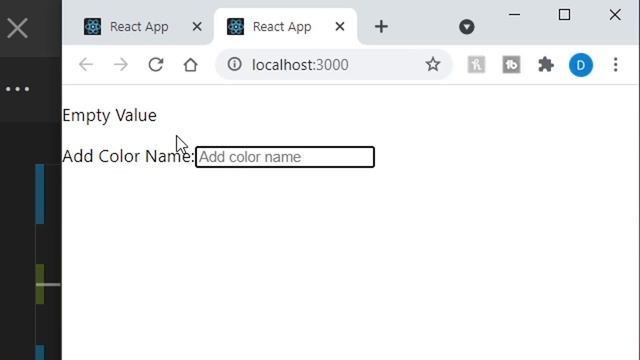
Task: Open the tab search dropdown arrow
Action: tap(467, 27)
